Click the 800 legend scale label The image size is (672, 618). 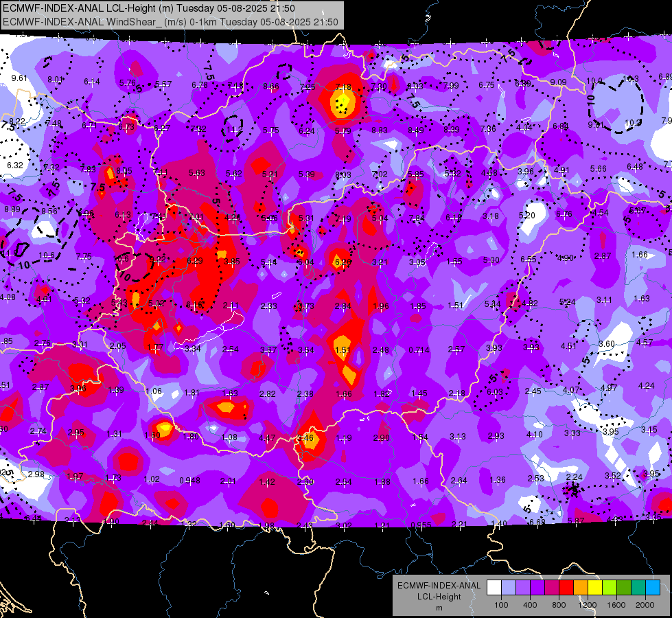click(x=559, y=605)
